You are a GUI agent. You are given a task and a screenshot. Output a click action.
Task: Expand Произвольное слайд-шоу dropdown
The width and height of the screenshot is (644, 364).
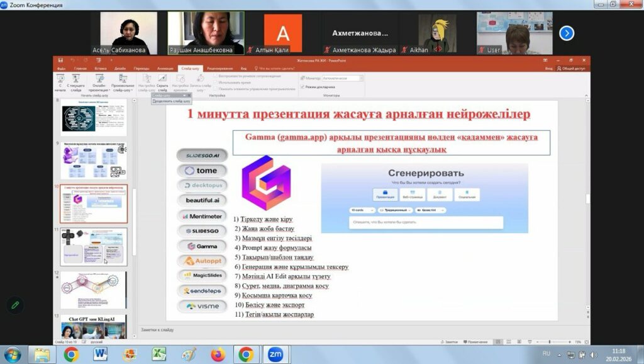(x=122, y=87)
